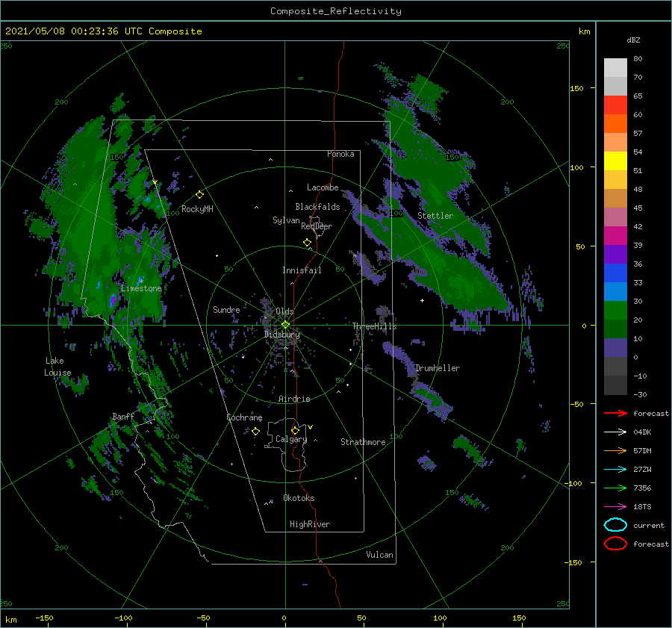Pick the magenta 39-42 dBZ swatch
The width and height of the screenshot is (672, 628).
[x=615, y=236]
